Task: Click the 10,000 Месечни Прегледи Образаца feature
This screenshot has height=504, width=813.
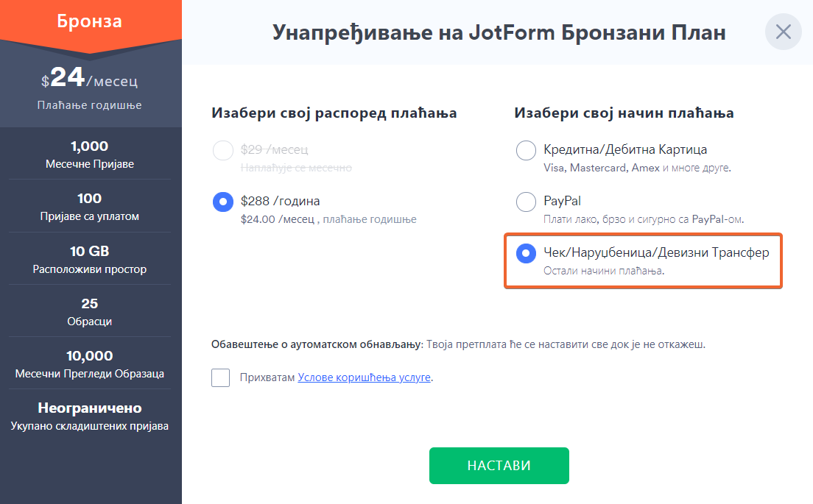Action: [x=90, y=364]
